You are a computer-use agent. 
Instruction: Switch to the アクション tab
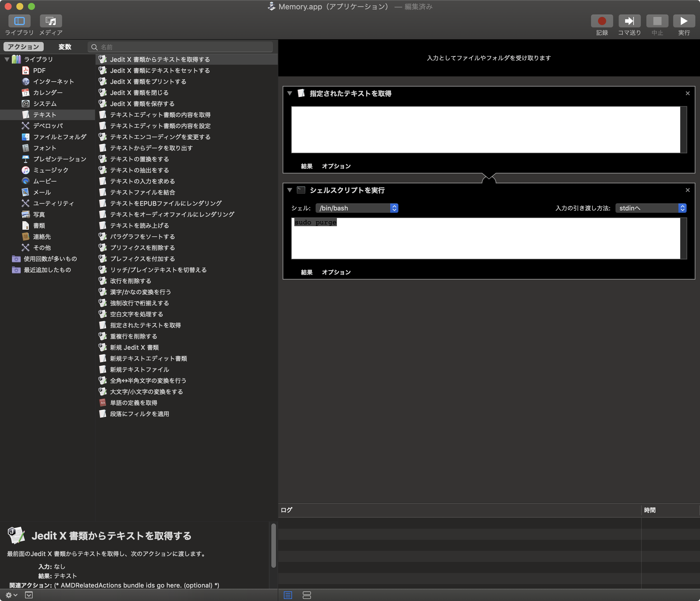pos(24,47)
